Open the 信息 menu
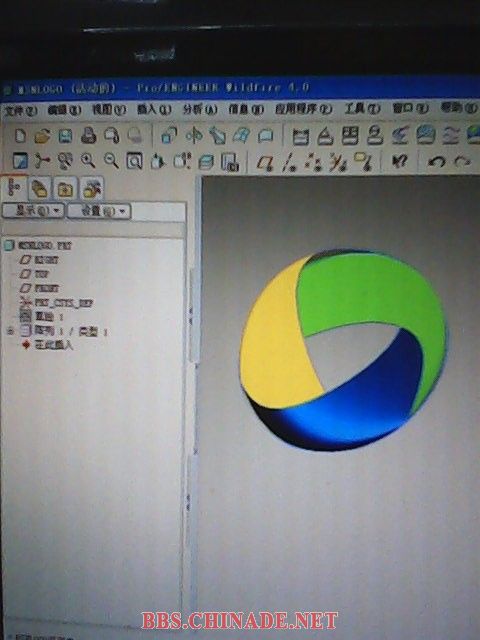 click(x=246, y=109)
